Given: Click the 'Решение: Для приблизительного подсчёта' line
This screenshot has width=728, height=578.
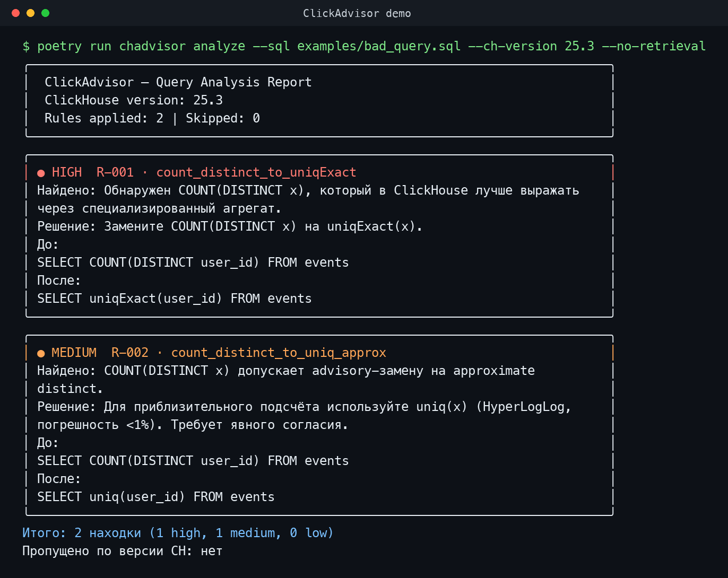Looking at the screenshot, I should (305, 407).
